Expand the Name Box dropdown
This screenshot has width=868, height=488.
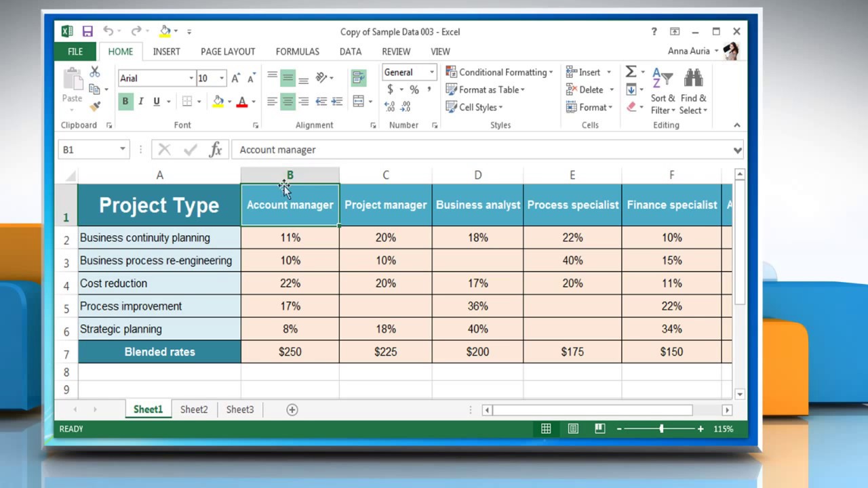tap(122, 150)
